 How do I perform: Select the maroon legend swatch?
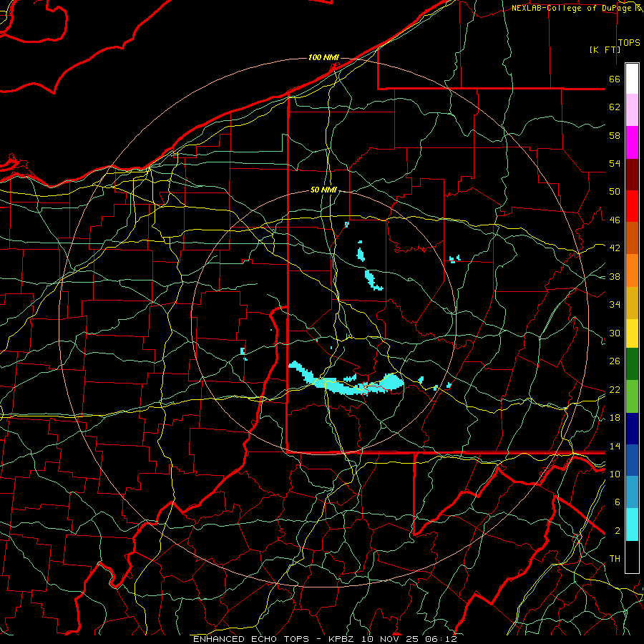(x=632, y=175)
